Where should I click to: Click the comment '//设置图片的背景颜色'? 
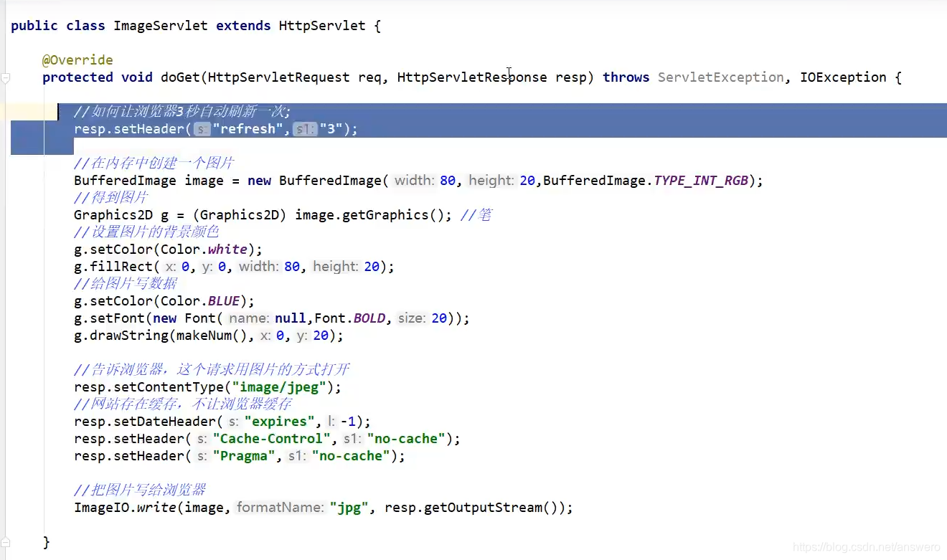point(146,232)
